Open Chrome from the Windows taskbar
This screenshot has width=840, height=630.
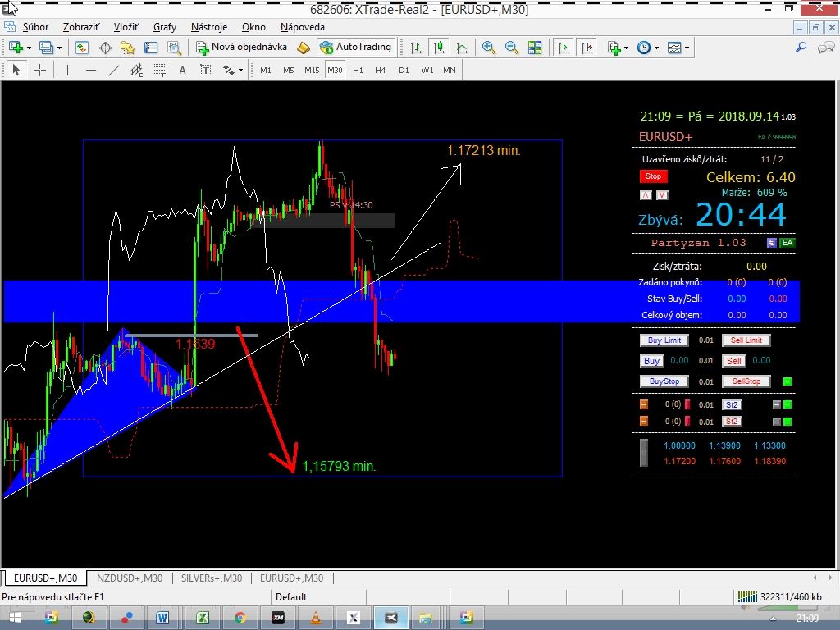(x=240, y=618)
